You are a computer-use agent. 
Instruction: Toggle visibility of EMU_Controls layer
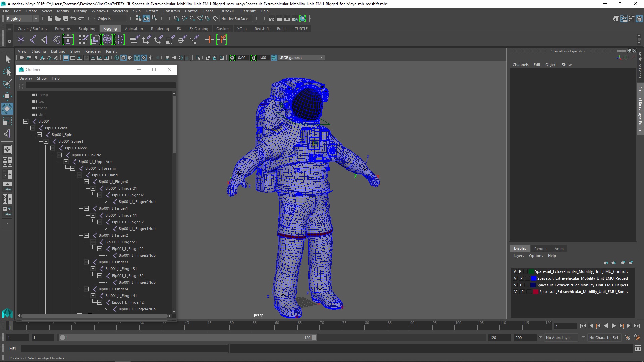coord(515,271)
